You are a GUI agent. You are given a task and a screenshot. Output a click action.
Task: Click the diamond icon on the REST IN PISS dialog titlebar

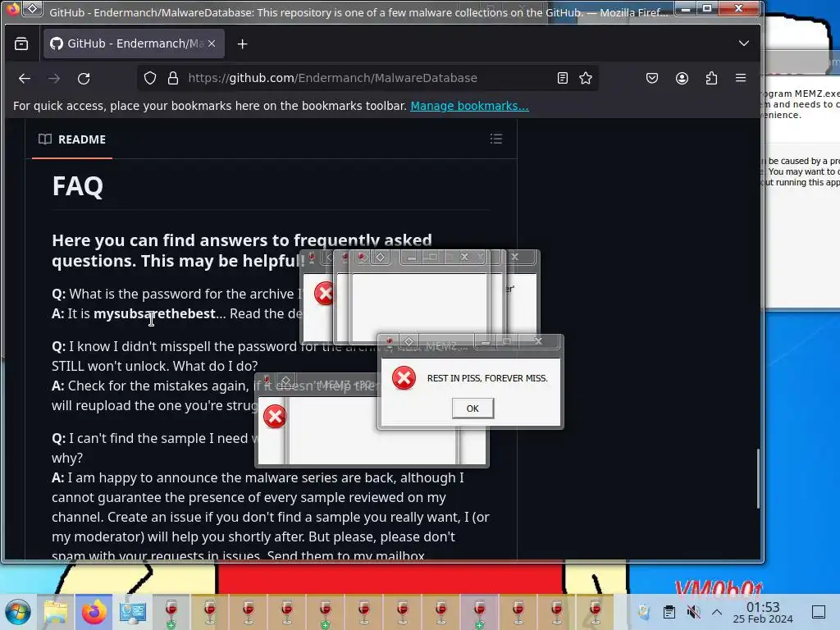[x=409, y=341]
